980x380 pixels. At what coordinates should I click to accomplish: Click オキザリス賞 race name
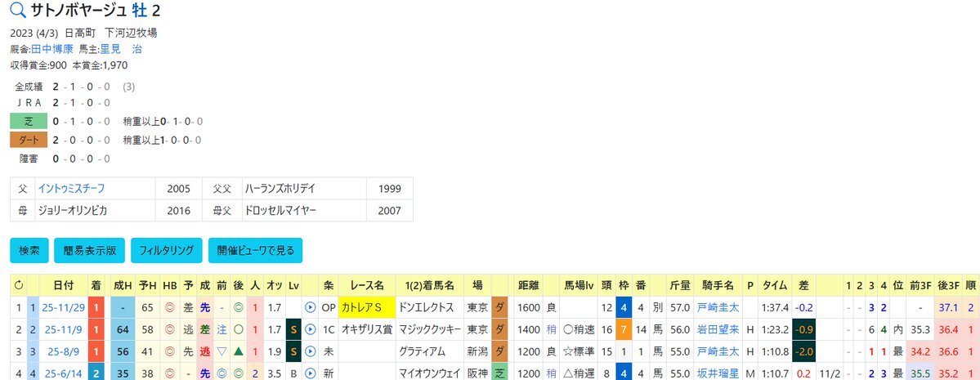tap(367, 329)
